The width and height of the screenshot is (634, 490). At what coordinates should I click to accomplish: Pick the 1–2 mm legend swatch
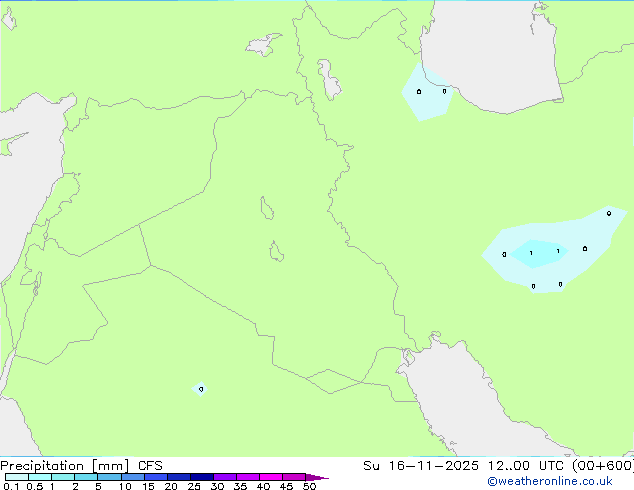pyautogui.click(x=63, y=477)
